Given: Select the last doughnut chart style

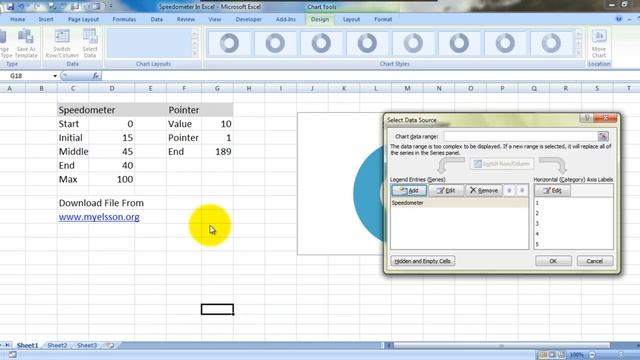Looking at the screenshot, I should point(551,43).
